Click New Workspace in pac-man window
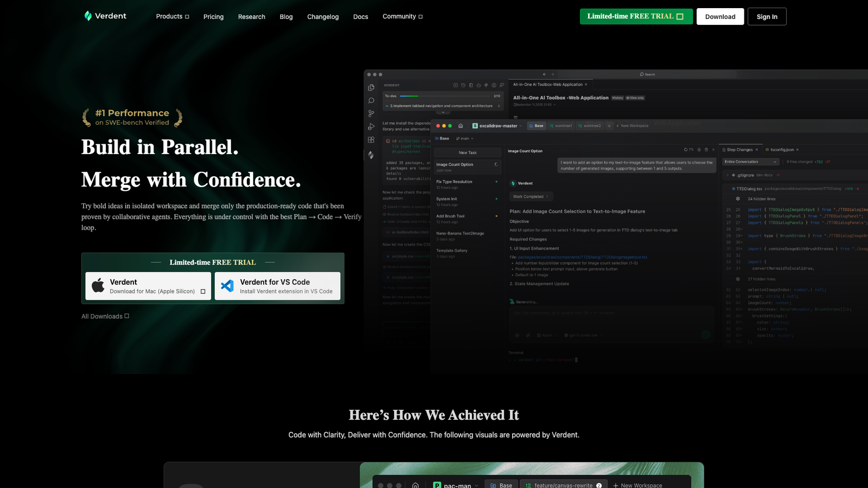Viewport: 868px width, 488px height. coord(637,485)
